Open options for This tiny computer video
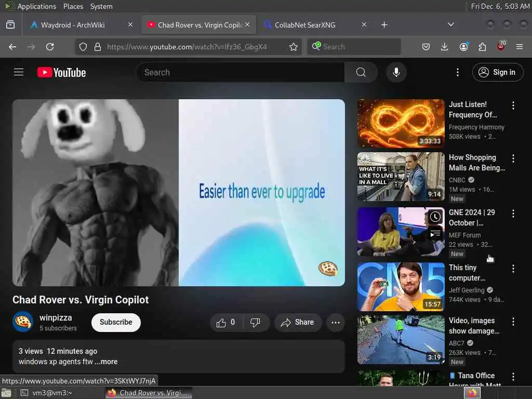 513,269
